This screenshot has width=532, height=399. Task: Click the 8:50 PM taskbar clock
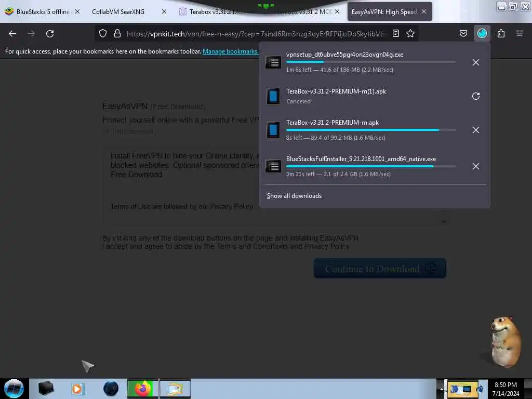pyautogui.click(x=506, y=389)
